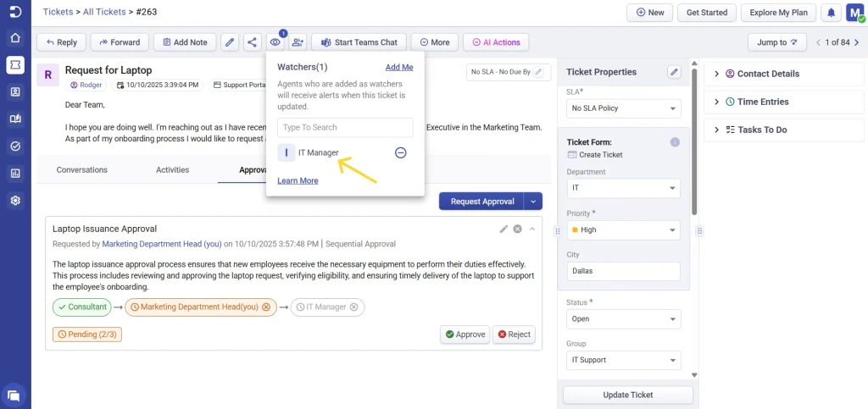Switch to the Activities tab
This screenshot has height=409, width=868.
pos(172,169)
